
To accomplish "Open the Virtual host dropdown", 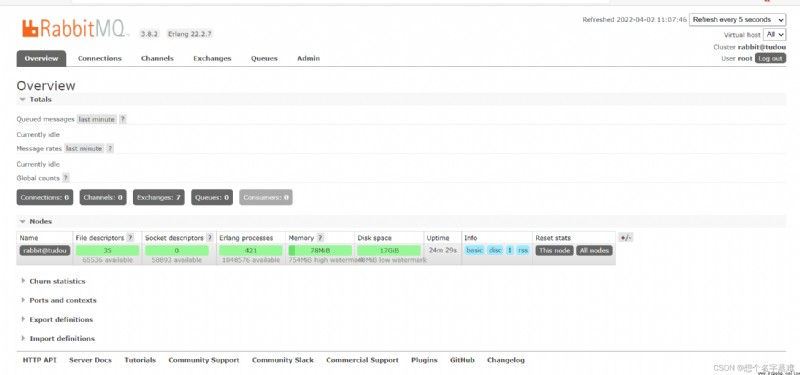I will [x=774, y=35].
